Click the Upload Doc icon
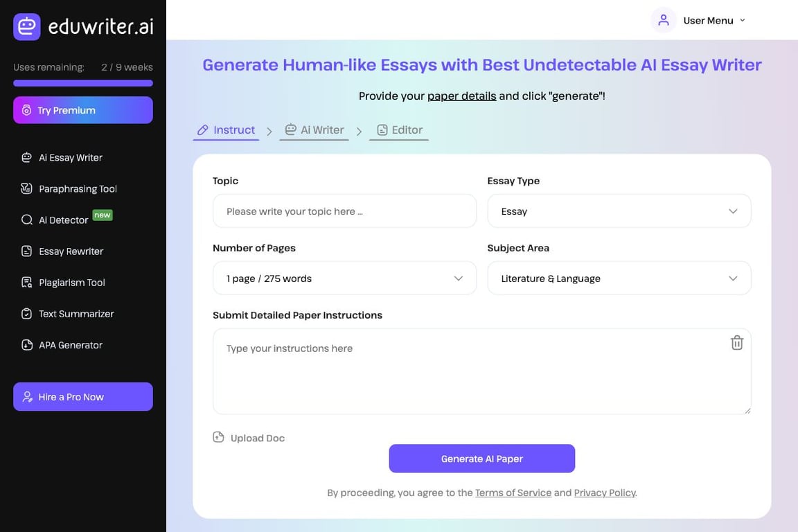 pos(219,437)
